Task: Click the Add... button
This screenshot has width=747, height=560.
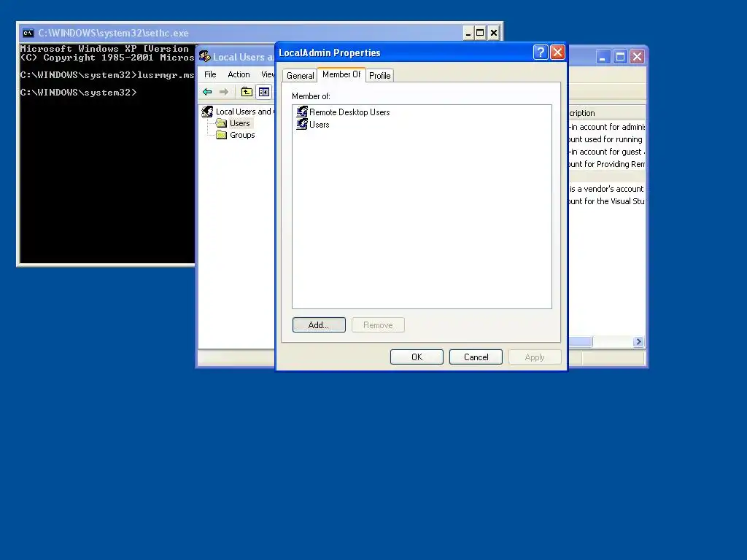Action: coord(319,324)
